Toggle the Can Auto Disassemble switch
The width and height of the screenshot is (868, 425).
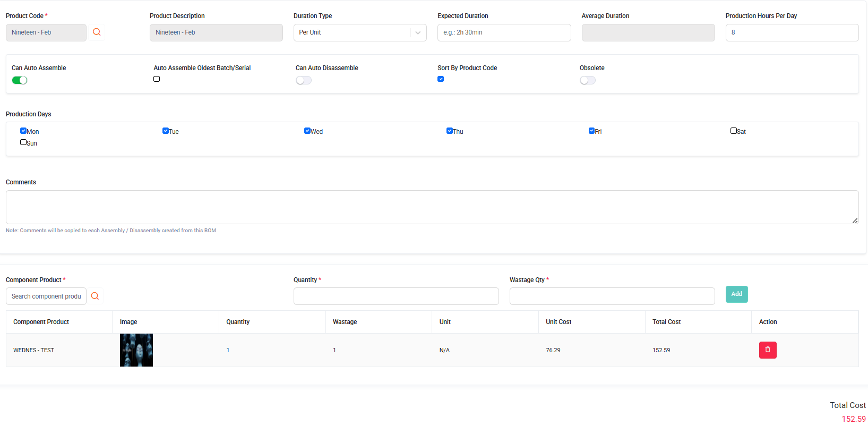[304, 80]
